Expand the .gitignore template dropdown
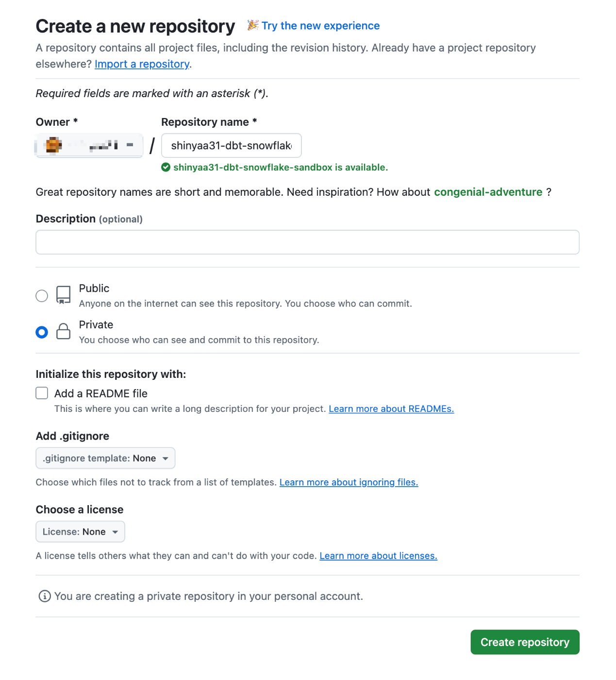 click(105, 458)
